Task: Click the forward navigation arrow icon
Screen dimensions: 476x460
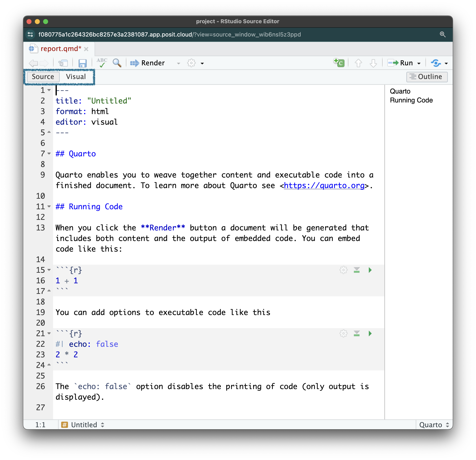Action: coord(44,63)
